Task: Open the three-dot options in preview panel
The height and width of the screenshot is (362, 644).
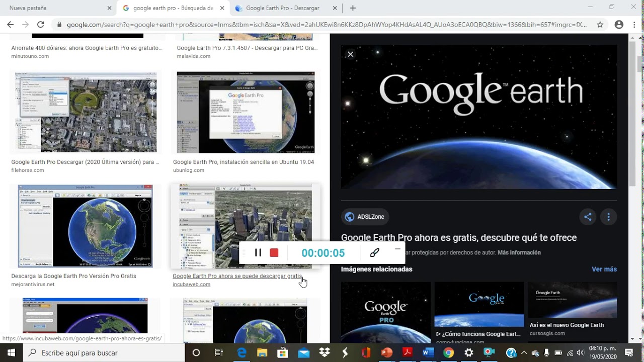Action: click(x=608, y=217)
